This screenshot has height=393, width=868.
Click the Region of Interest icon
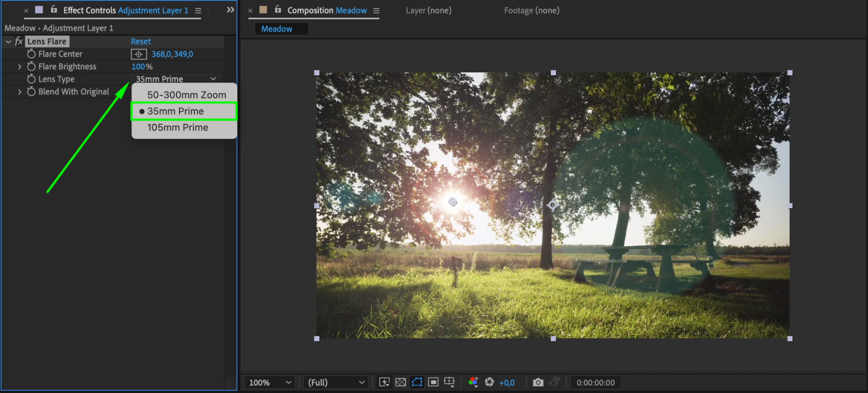[433, 382]
